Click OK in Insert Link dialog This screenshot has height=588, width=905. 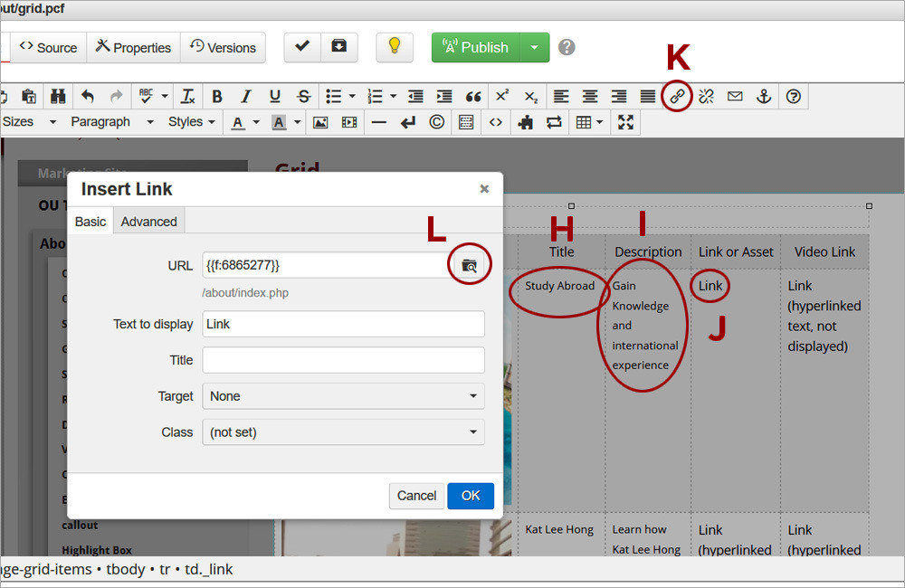coord(471,496)
